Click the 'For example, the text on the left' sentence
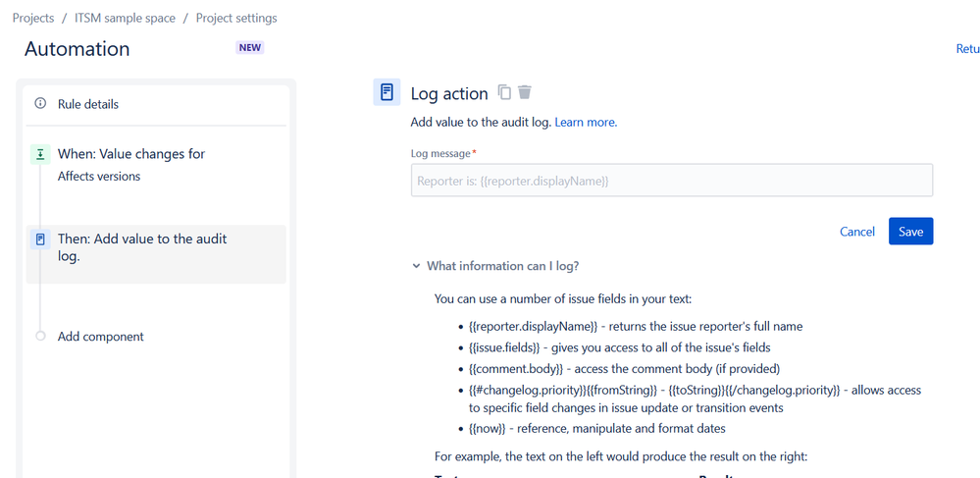Image resolution: width=980 pixels, height=478 pixels. click(x=621, y=456)
